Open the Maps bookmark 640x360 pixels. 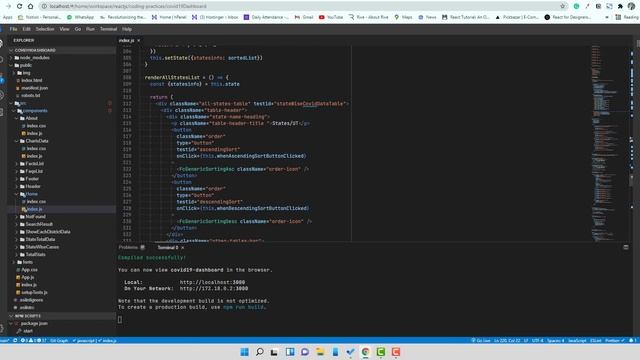tap(403, 17)
